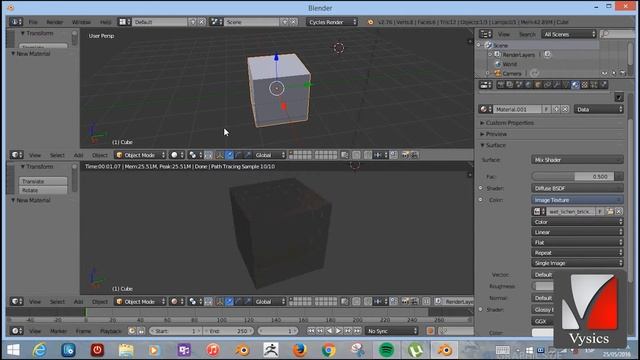Screen dimensions: 640x360
Task: Click the Material.001 name field
Action: coord(517,109)
